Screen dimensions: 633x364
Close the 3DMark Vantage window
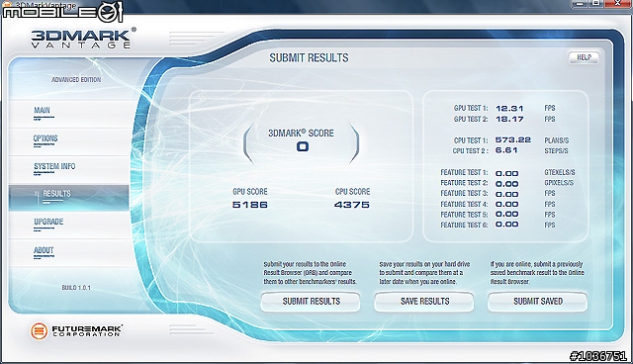(618, 3)
